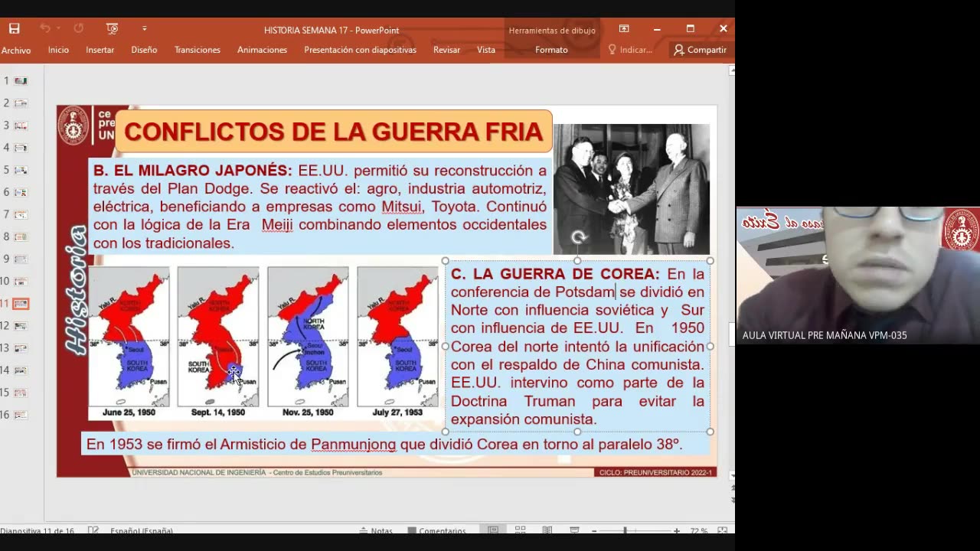Select the current slide 11 thumbnail
Screen dimensions: 980x551
coord(21,303)
